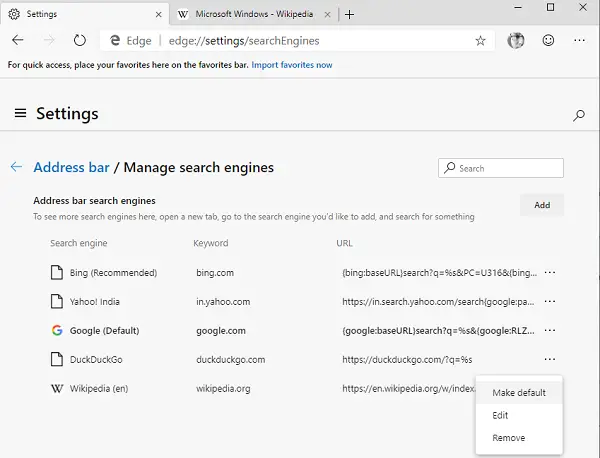Close the Microsoft Windows - Wikipedia tab
The width and height of the screenshot is (600, 458).
(327, 15)
